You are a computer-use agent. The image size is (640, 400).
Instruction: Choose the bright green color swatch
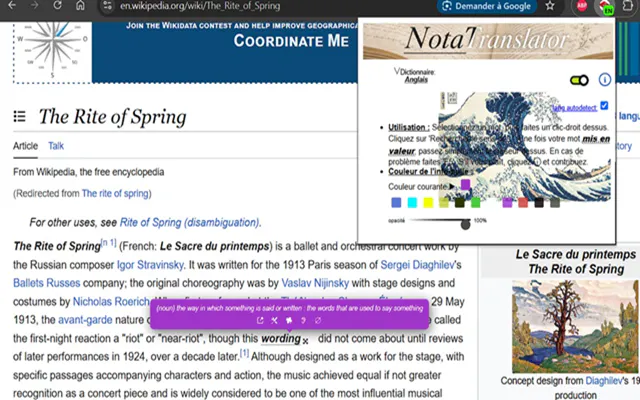[x=476, y=202]
